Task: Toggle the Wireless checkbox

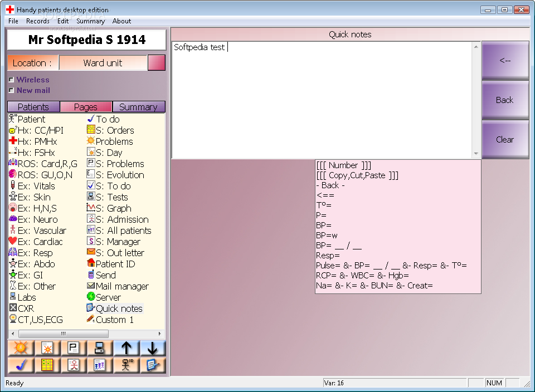Action: (11, 80)
